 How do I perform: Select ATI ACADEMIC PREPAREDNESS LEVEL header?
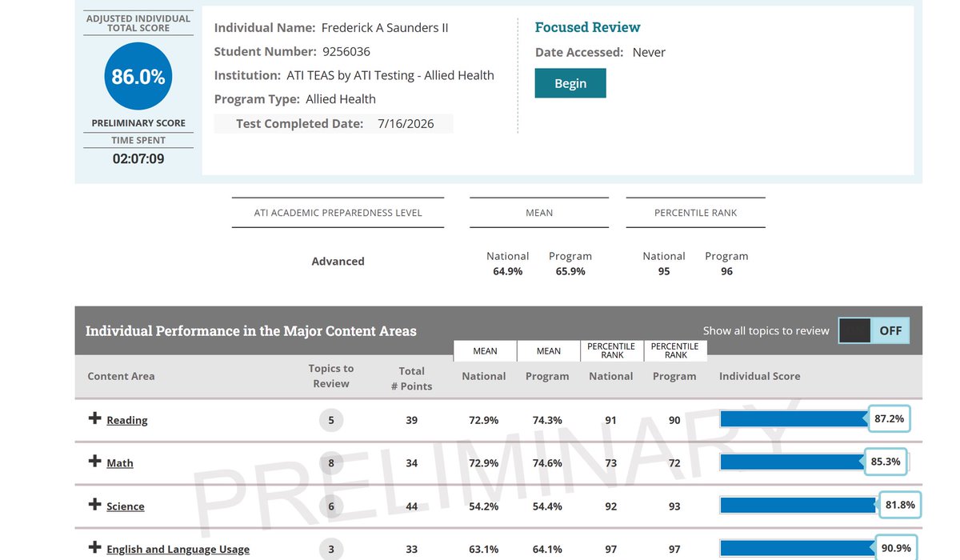(x=338, y=213)
